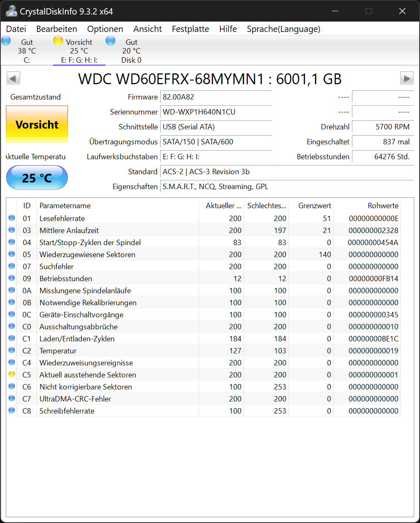The height and width of the screenshot is (523, 420).
Task: Click status dot of Nicht korrigierbare Sektoren
Action: coord(12,386)
